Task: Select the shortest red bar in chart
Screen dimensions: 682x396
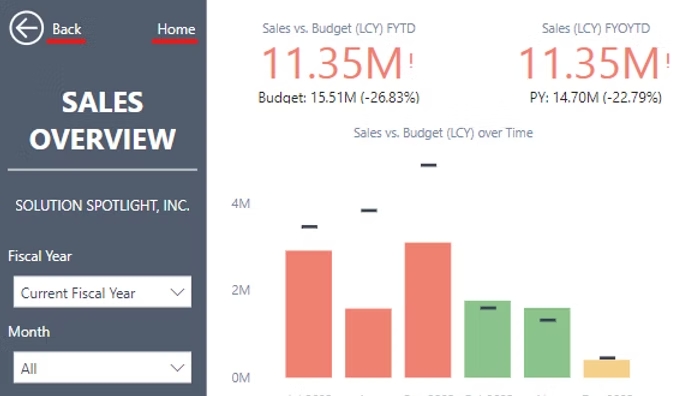Action: point(368,343)
